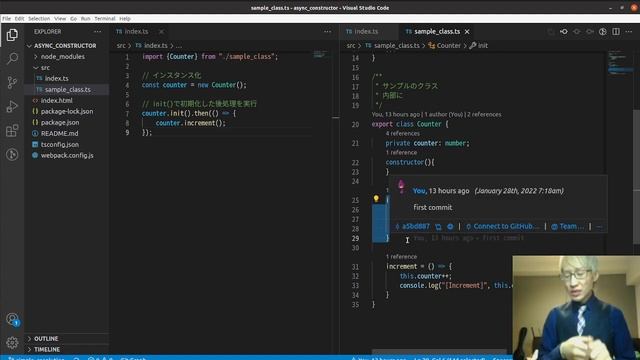The image size is (640, 360).
Task: Open Explorer panel more actions ellipsis
Action: pyautogui.click(x=97, y=31)
